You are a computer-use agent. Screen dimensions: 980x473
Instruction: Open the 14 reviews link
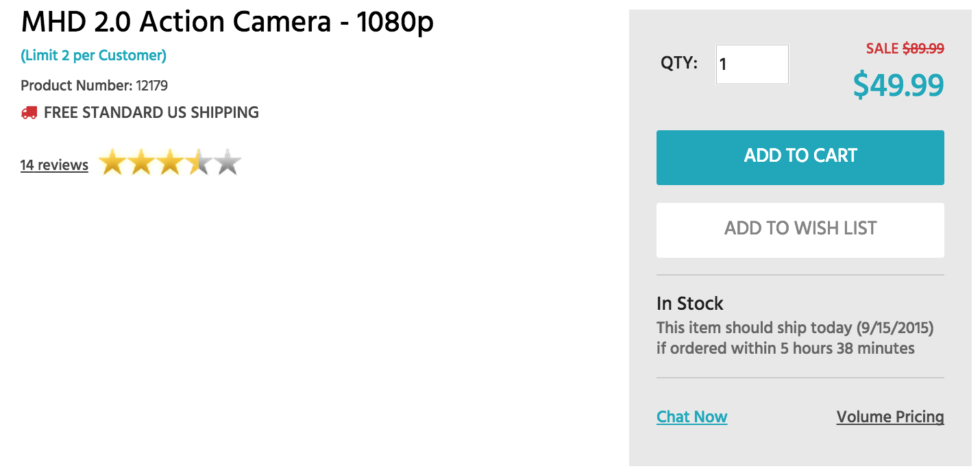[x=54, y=165]
